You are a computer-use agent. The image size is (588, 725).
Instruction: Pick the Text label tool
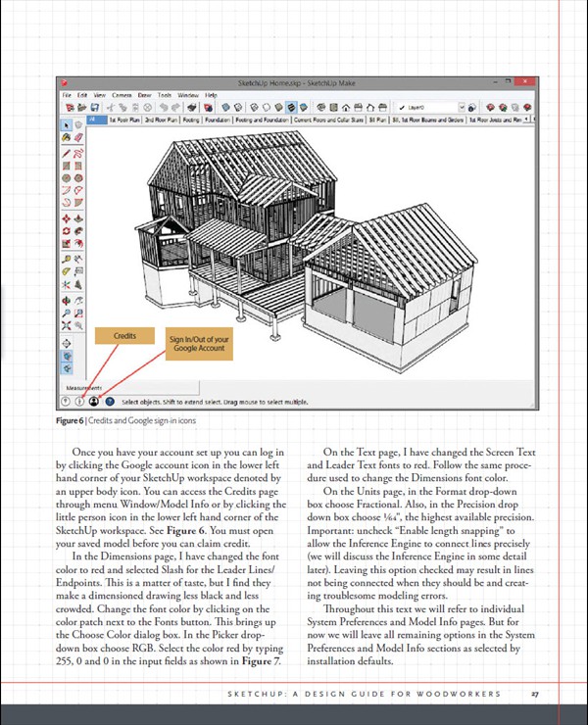78,272
